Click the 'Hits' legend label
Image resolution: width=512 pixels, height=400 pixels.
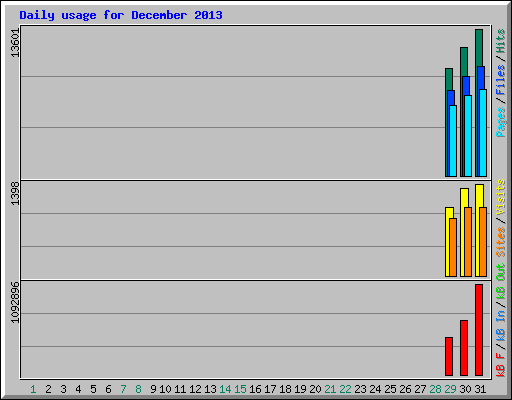501,41
